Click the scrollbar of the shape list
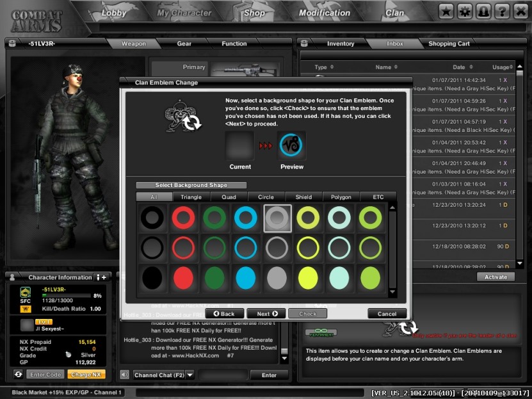Viewport: 532px width, 399px height. (392, 250)
